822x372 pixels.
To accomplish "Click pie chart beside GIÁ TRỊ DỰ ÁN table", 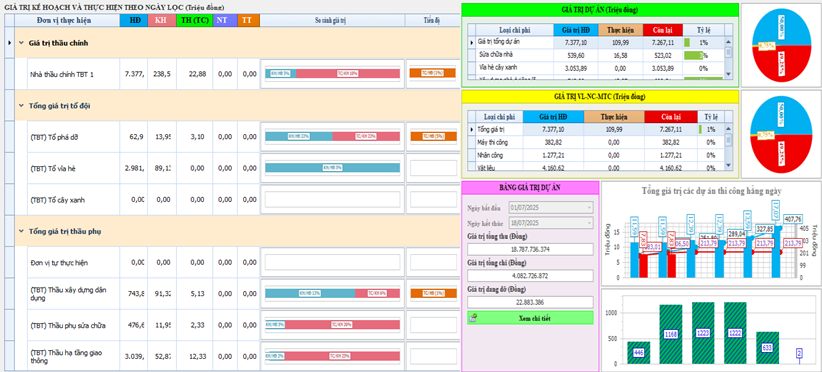I will click(x=781, y=45).
